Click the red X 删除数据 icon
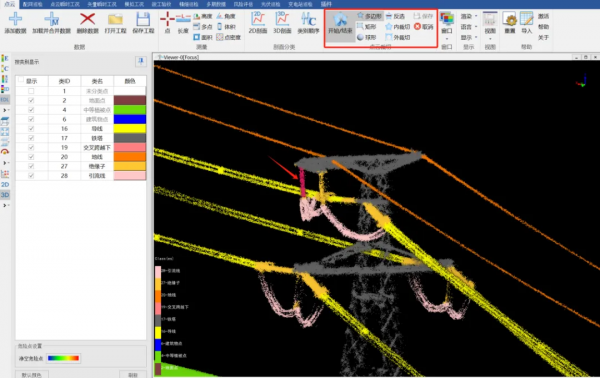 pyautogui.click(x=87, y=23)
